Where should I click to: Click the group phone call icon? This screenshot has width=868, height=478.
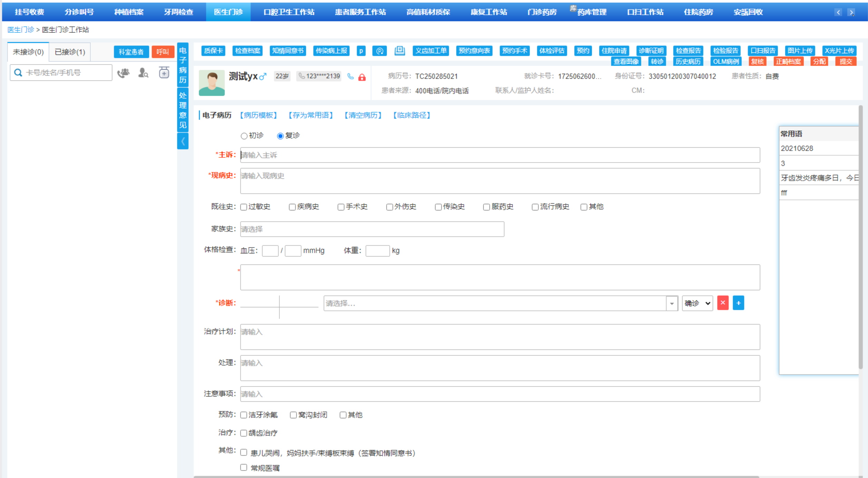(123, 73)
